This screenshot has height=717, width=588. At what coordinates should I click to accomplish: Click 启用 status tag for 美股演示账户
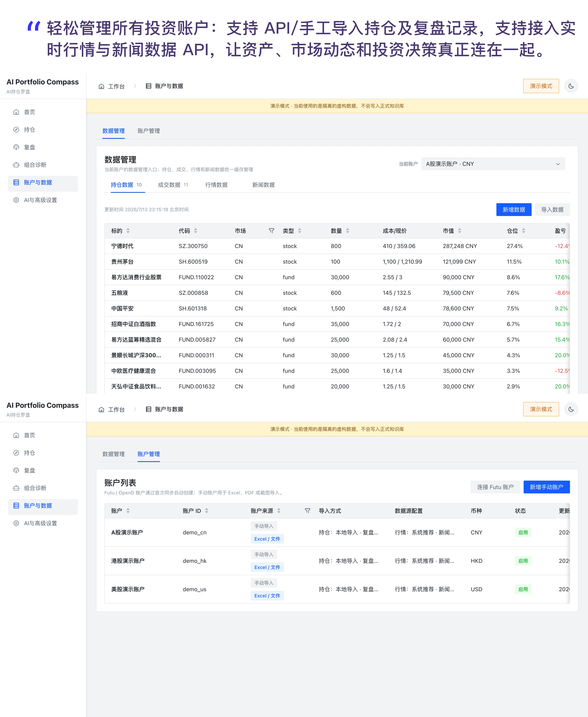click(x=523, y=589)
